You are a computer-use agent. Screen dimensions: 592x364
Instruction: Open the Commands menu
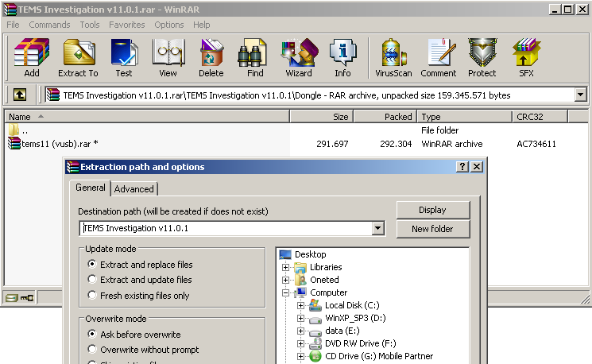tap(49, 25)
